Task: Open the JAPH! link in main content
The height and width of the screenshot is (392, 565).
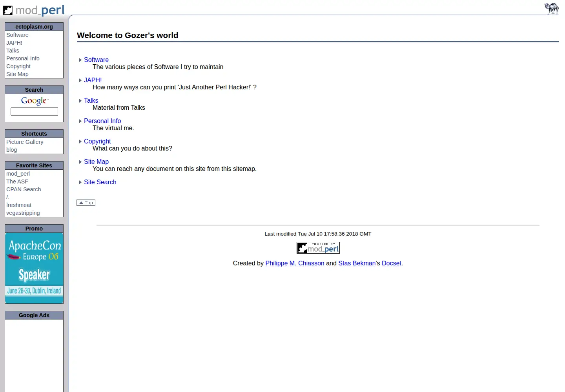Action: point(93,80)
